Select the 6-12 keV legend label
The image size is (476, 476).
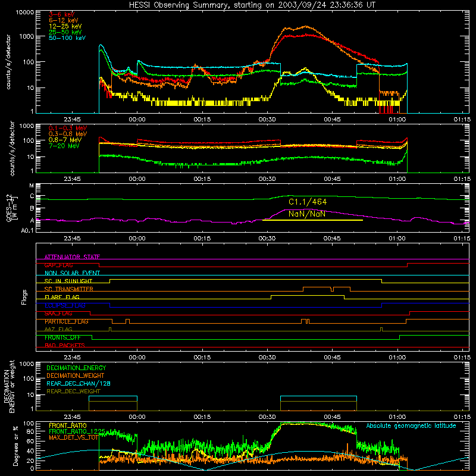64,20
